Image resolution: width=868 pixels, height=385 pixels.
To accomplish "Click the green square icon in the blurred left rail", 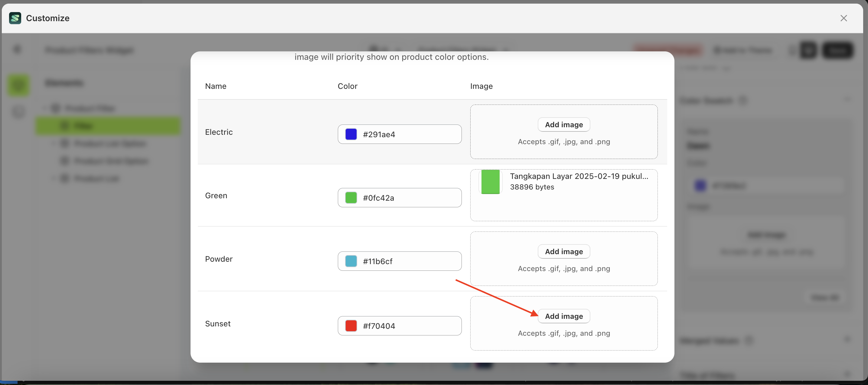I will [x=18, y=85].
